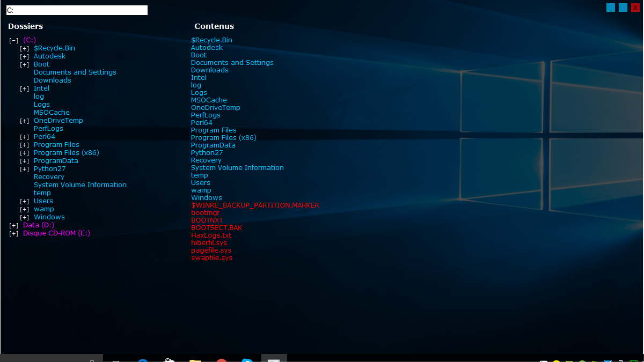Expand the Autodesk node in Dossiers tree

click(25, 56)
